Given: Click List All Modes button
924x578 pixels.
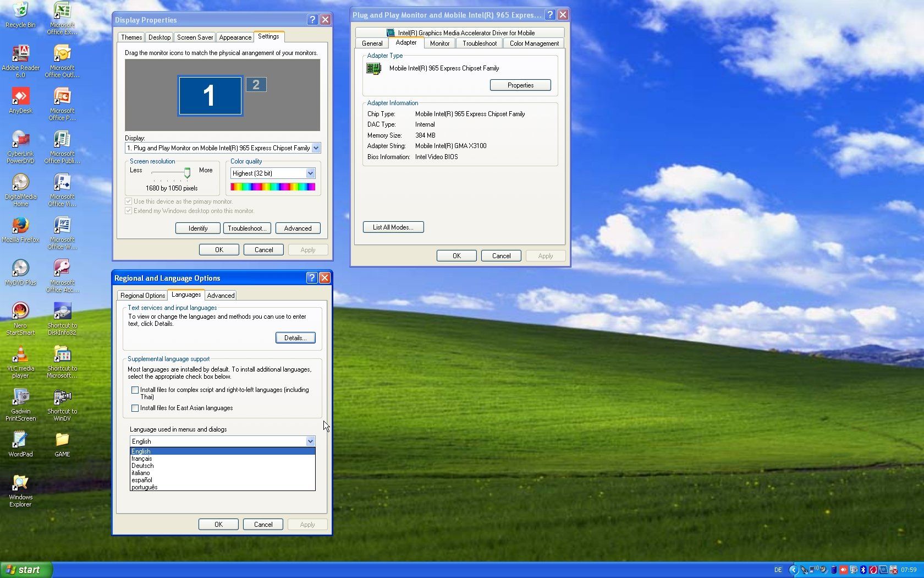Looking at the screenshot, I should (x=393, y=227).
